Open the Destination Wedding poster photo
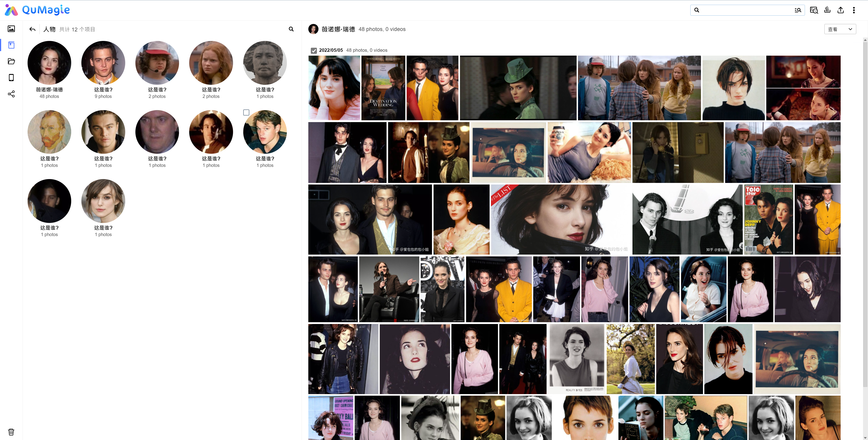The height and width of the screenshot is (440, 868). [x=383, y=88]
